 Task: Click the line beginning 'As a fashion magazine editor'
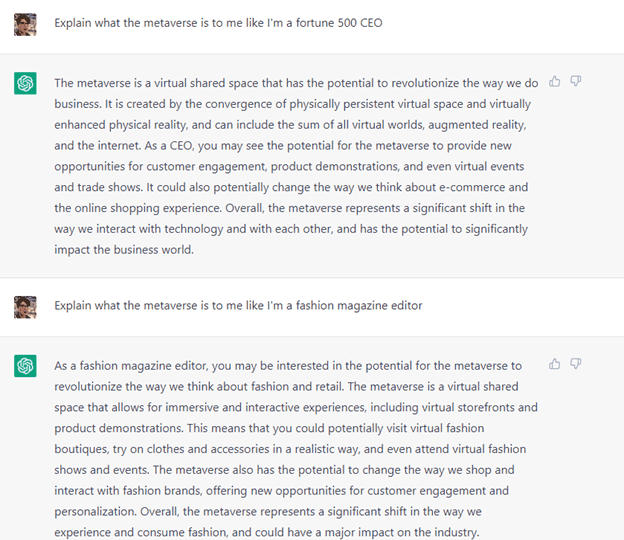tap(288, 366)
